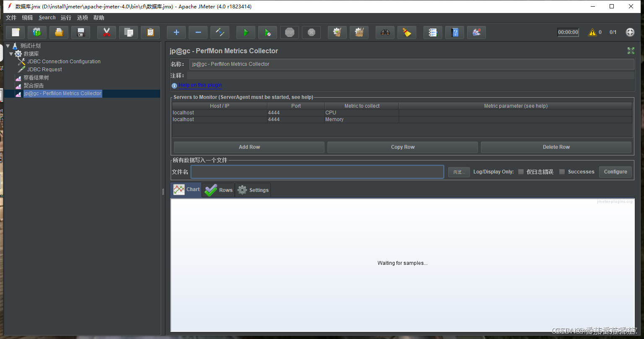Click the Shutdown test icon
Image resolution: width=644 pixels, height=339 pixels.
pos(312,32)
